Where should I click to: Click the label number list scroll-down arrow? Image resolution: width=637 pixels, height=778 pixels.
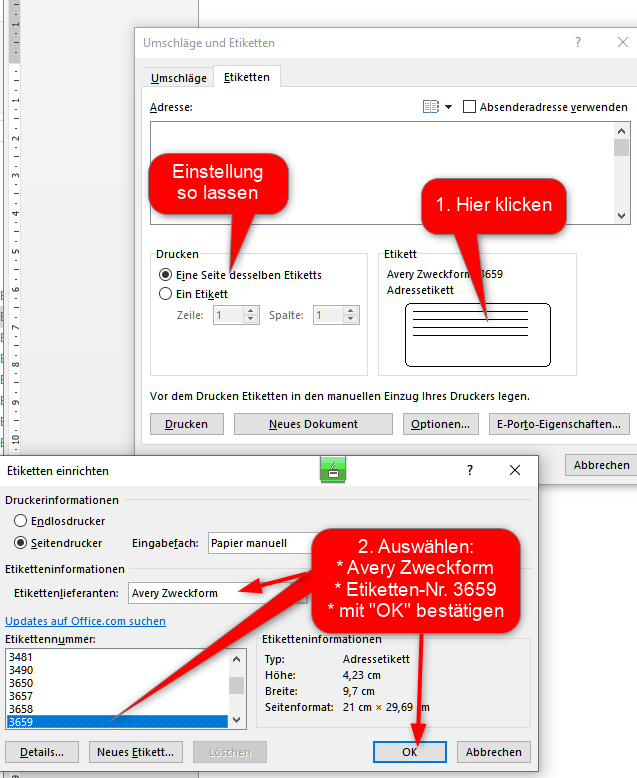[237, 720]
